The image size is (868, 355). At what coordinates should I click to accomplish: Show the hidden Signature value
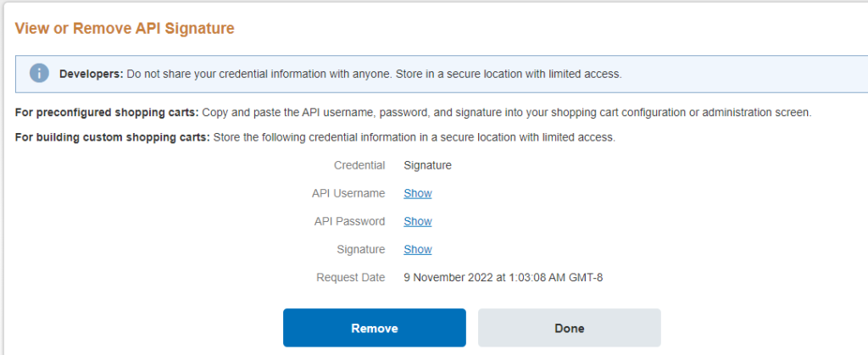coord(418,249)
